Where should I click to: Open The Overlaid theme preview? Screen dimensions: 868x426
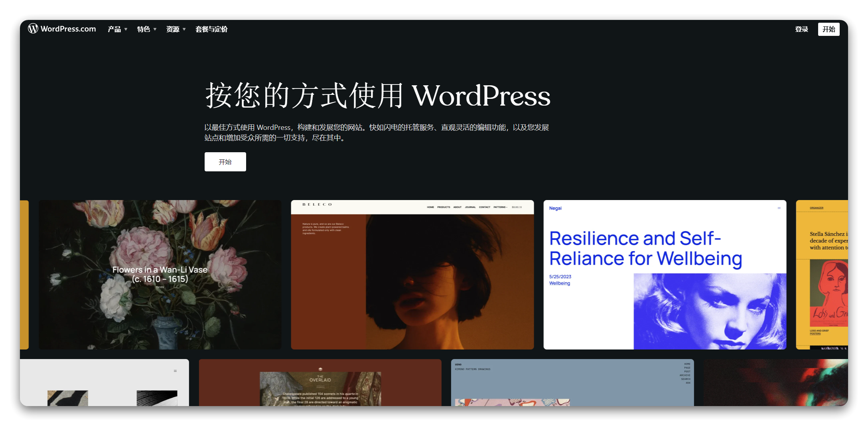click(x=320, y=383)
